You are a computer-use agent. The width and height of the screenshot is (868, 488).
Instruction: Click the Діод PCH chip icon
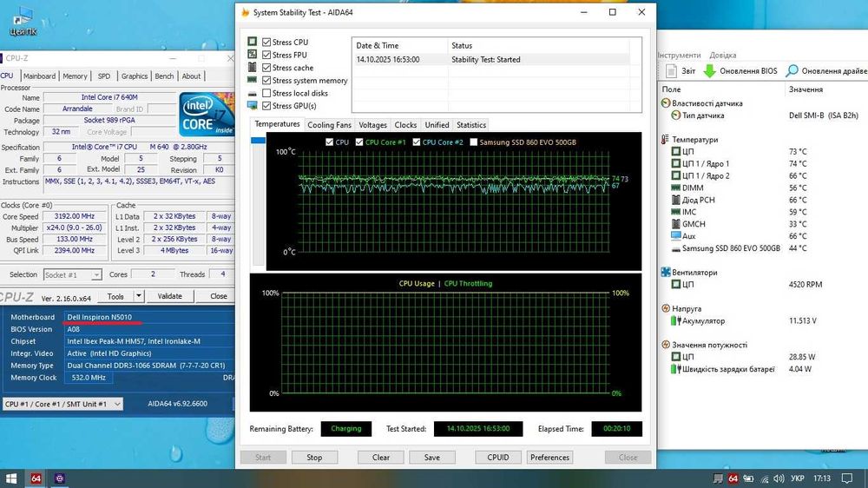pyautogui.click(x=675, y=200)
